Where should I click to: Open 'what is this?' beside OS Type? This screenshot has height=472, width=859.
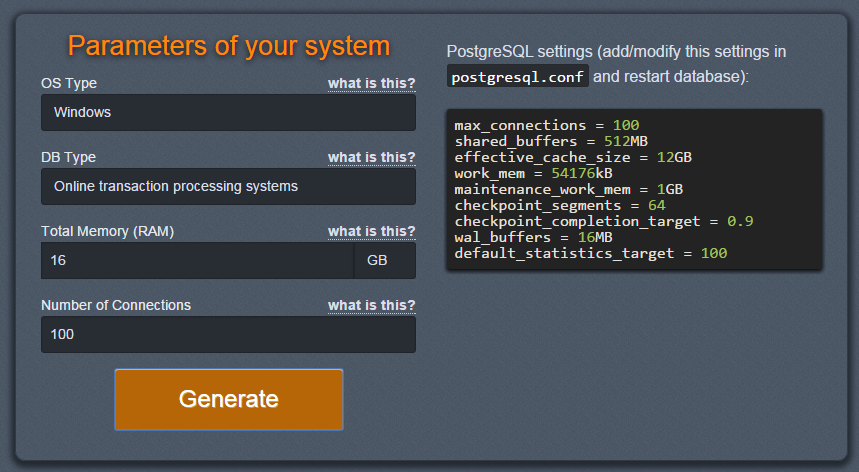[x=371, y=83]
